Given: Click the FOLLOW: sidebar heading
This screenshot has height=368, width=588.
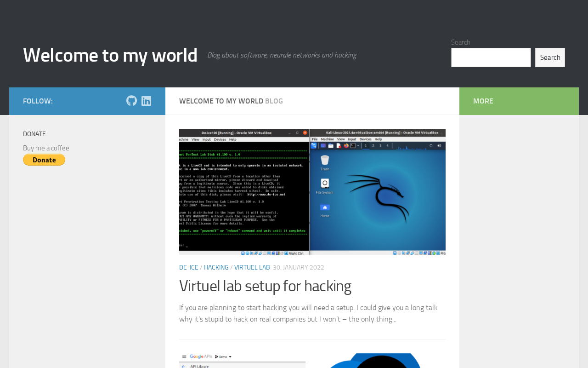Looking at the screenshot, I should coord(38,101).
